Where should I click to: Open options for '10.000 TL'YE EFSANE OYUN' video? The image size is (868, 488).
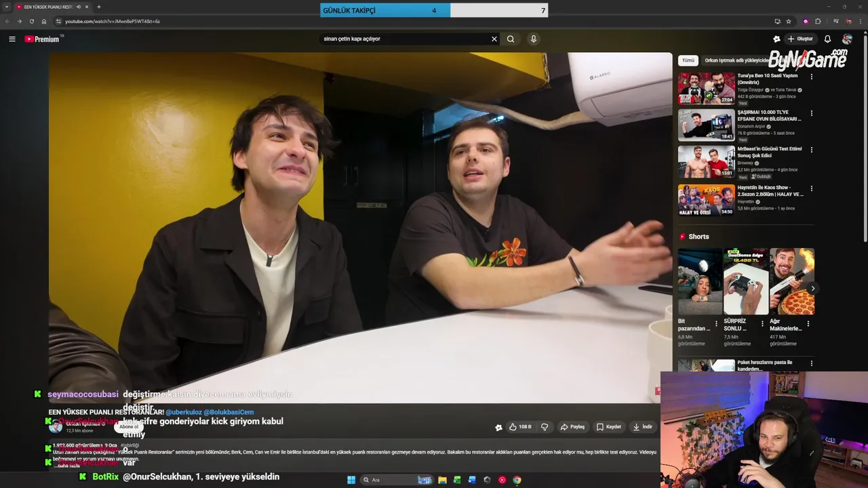point(812,113)
